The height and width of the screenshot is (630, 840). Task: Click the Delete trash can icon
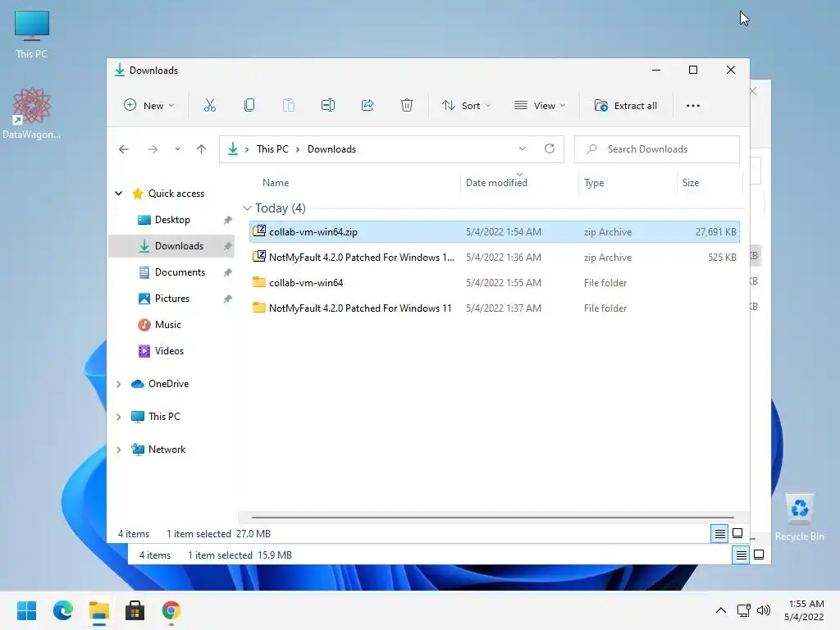click(x=407, y=106)
